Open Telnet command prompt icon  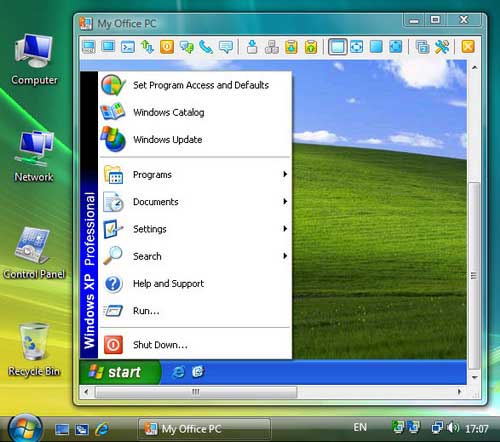(128, 47)
